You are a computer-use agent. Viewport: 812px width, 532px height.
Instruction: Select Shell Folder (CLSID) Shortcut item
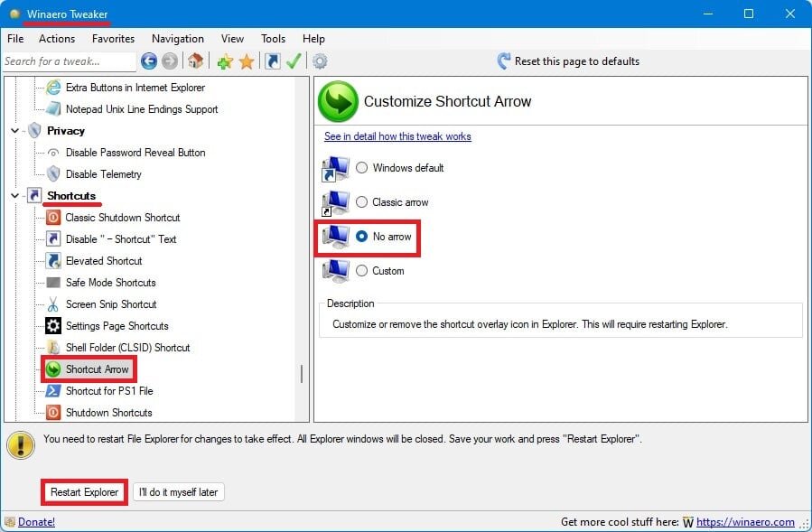(128, 348)
